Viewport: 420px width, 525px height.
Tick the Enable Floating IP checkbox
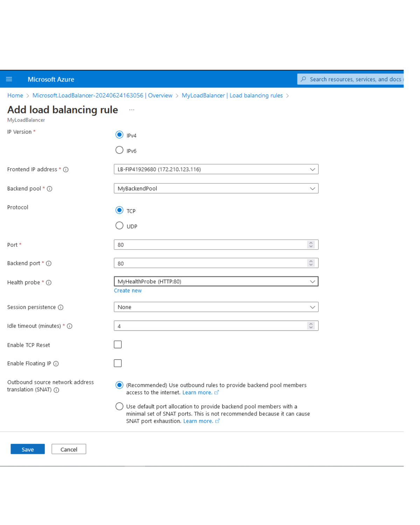click(118, 363)
